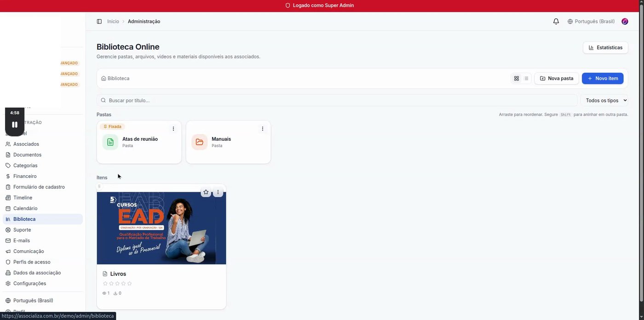
Task: Click the Novo item button
Action: tap(603, 78)
